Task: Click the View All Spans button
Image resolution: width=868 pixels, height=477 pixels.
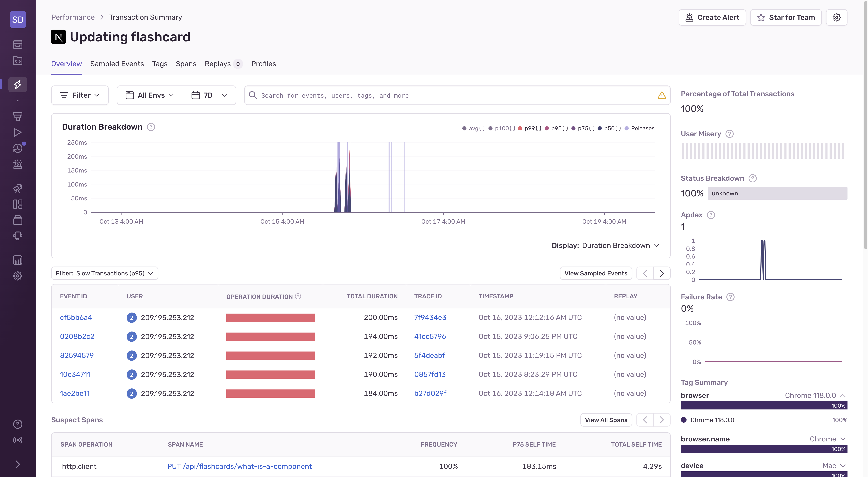Action: [x=606, y=420]
